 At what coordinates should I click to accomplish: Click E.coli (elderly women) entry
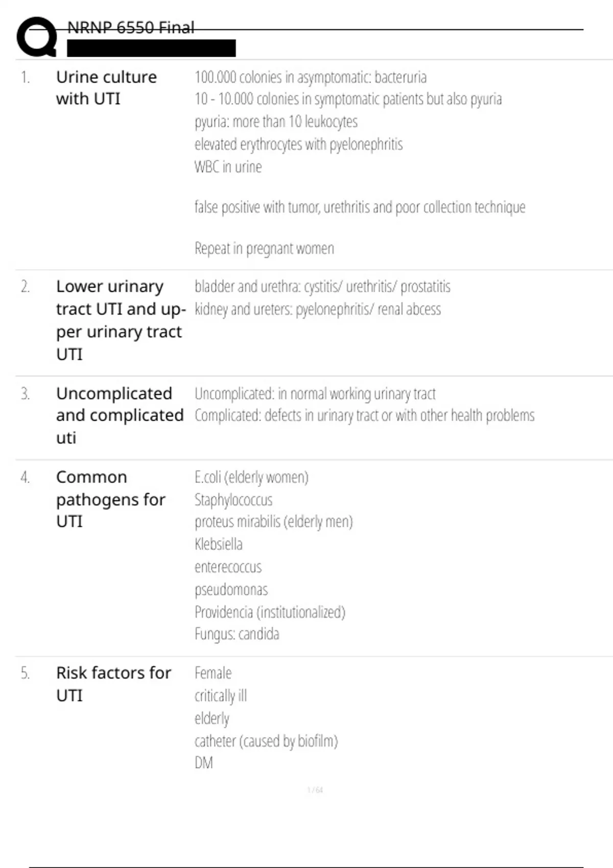pos(251,477)
